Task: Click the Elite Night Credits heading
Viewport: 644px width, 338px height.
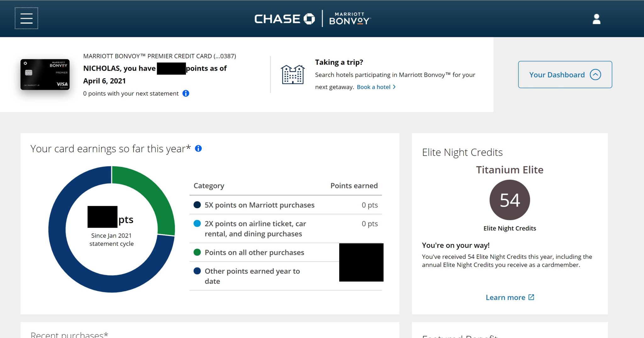Action: [462, 152]
